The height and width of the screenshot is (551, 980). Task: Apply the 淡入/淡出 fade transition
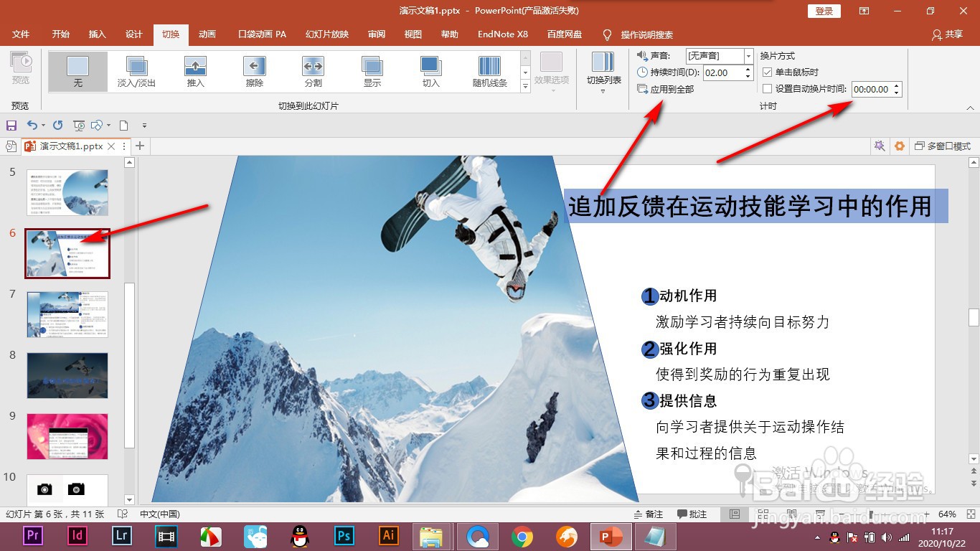(136, 71)
